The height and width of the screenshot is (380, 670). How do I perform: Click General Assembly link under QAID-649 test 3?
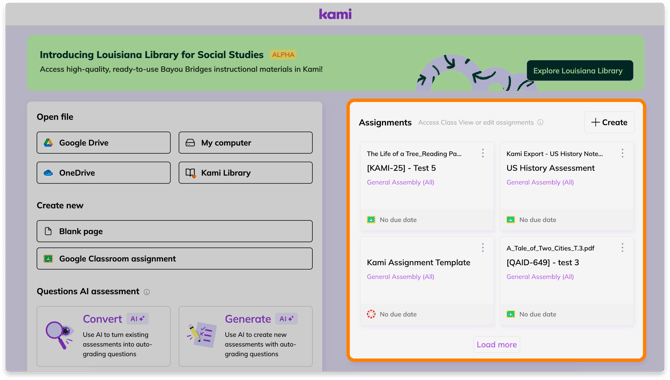540,277
